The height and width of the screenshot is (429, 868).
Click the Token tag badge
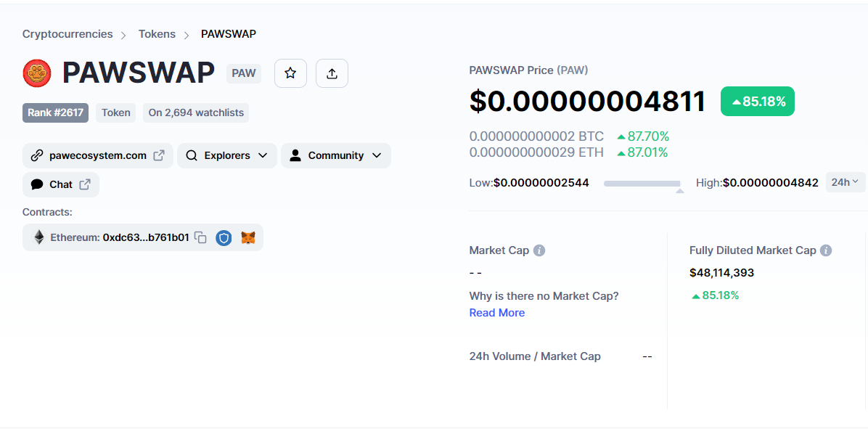115,113
